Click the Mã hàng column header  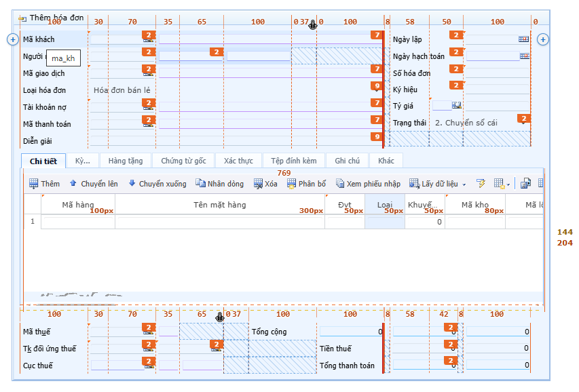click(x=78, y=205)
